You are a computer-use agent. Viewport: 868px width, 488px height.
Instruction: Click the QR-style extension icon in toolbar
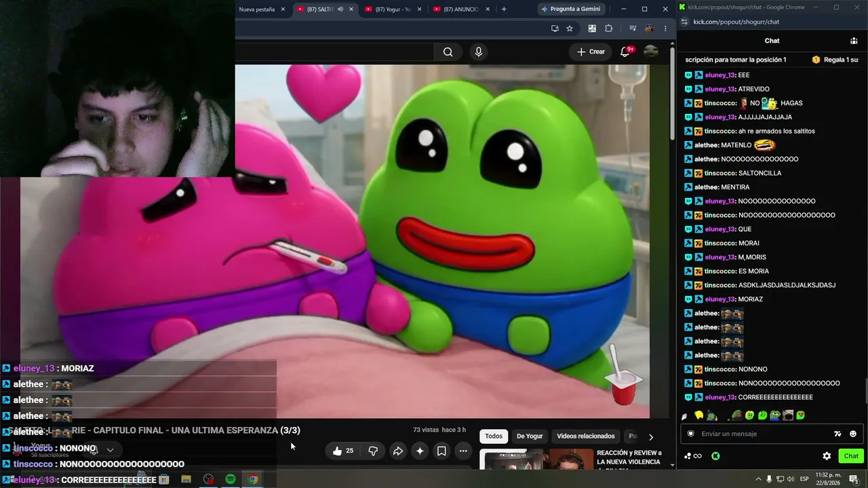pyautogui.click(x=592, y=28)
